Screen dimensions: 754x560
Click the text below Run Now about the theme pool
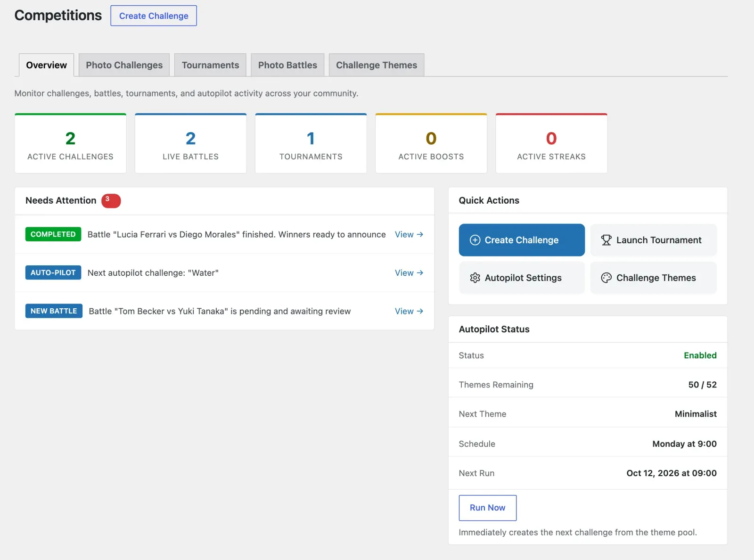[x=578, y=532]
